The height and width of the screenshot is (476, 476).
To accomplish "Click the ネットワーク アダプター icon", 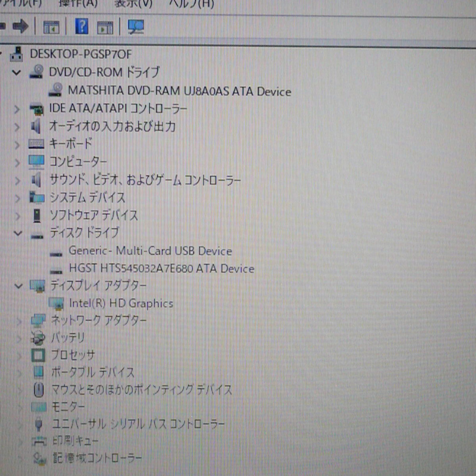I will (38, 321).
